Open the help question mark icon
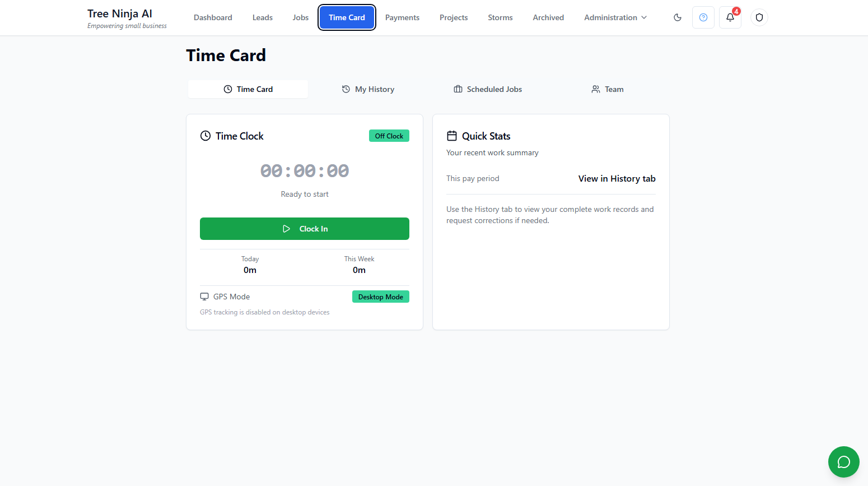Viewport: 868px width, 486px height. click(703, 17)
